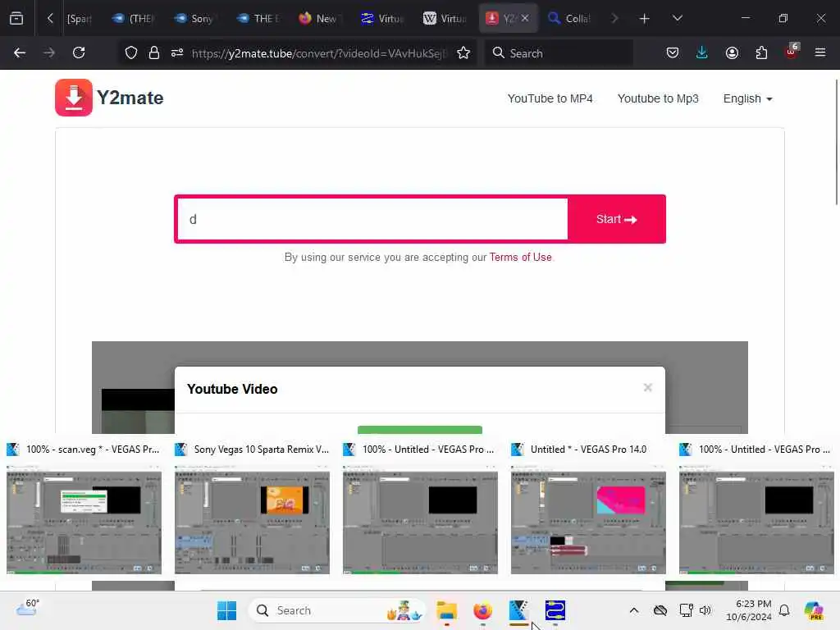
Task: Select Sony Vegas 10 Sparta Remix preview
Action: (252, 507)
